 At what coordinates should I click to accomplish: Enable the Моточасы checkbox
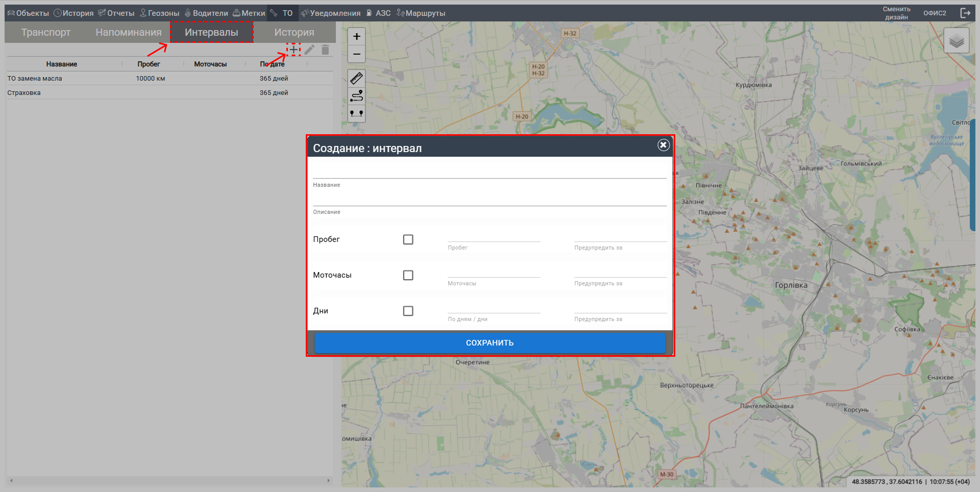coord(408,275)
